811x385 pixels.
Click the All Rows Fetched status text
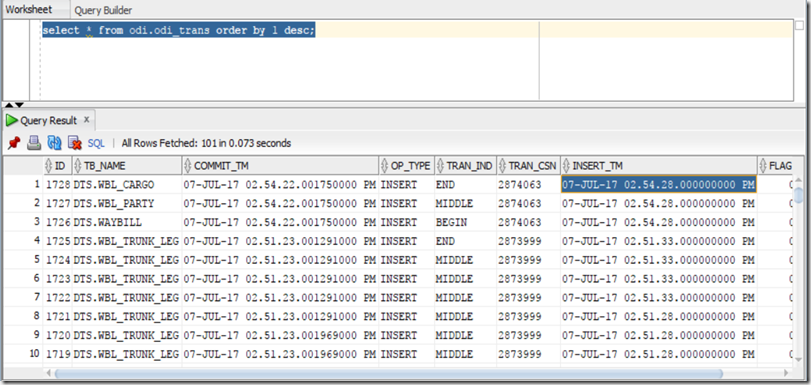(206, 143)
